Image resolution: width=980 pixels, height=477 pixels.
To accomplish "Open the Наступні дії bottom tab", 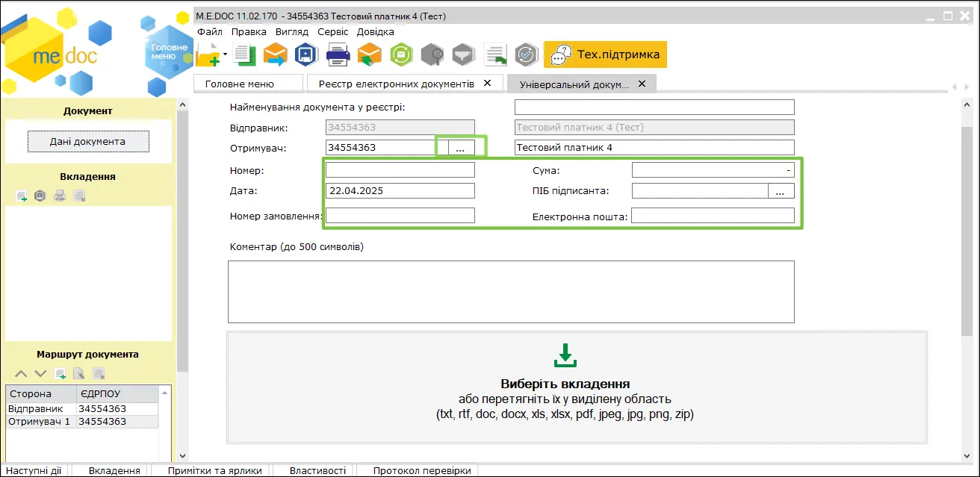I will (34, 470).
